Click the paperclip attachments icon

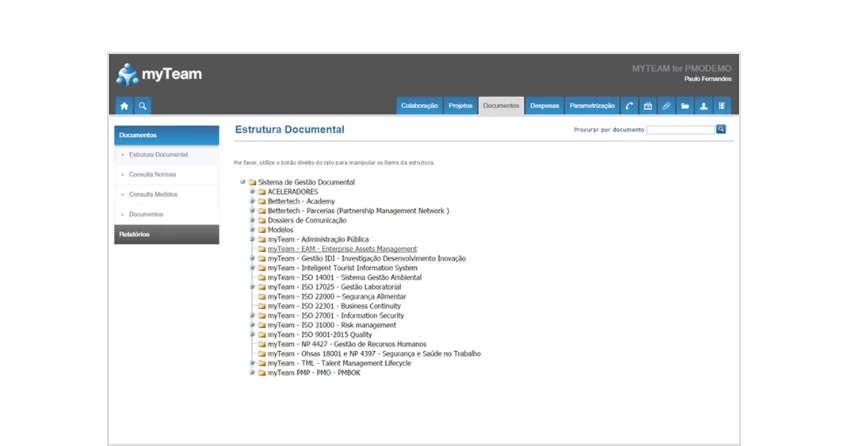pos(666,105)
